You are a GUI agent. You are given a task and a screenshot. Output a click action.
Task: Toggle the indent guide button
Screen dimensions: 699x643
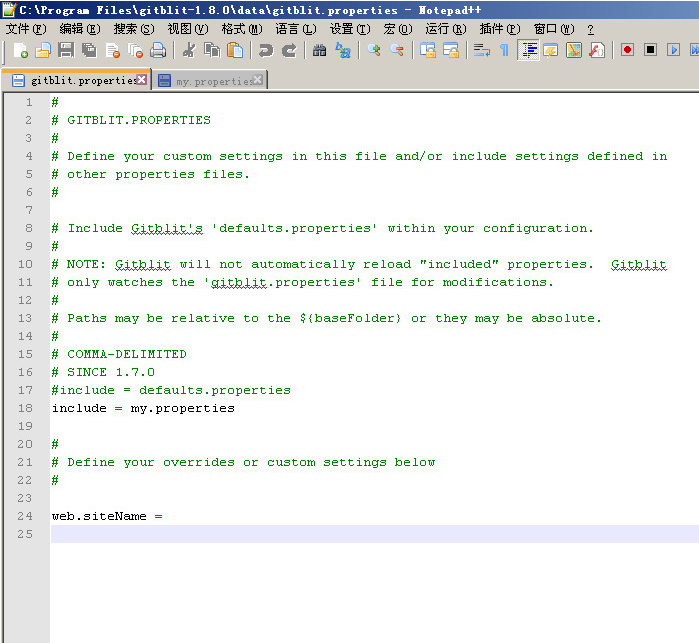pyautogui.click(x=528, y=50)
